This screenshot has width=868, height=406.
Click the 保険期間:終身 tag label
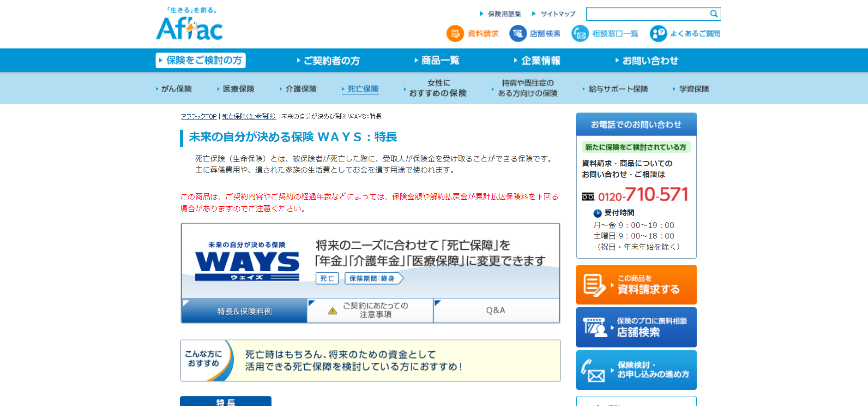374,278
